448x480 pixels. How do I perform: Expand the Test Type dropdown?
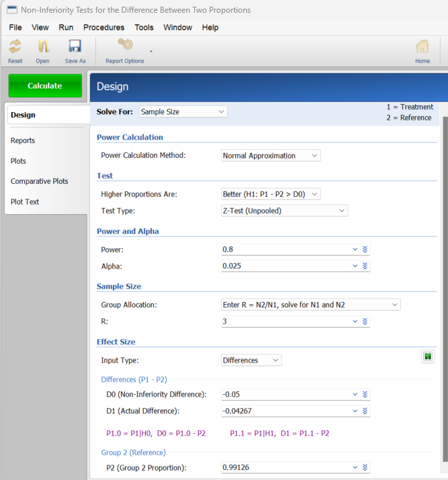(284, 211)
